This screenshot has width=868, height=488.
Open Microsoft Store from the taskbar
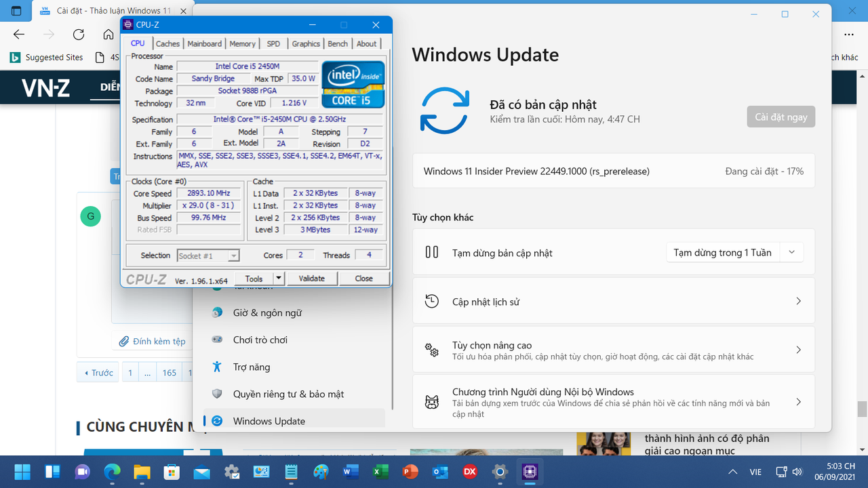click(x=172, y=472)
